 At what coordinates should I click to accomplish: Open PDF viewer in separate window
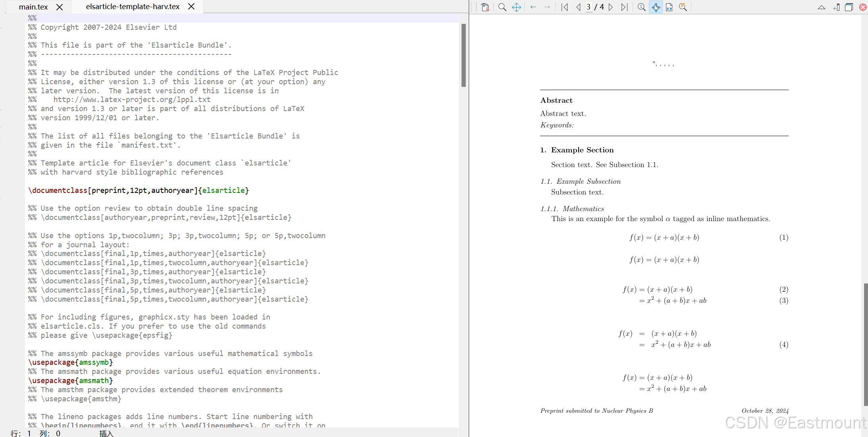849,7
